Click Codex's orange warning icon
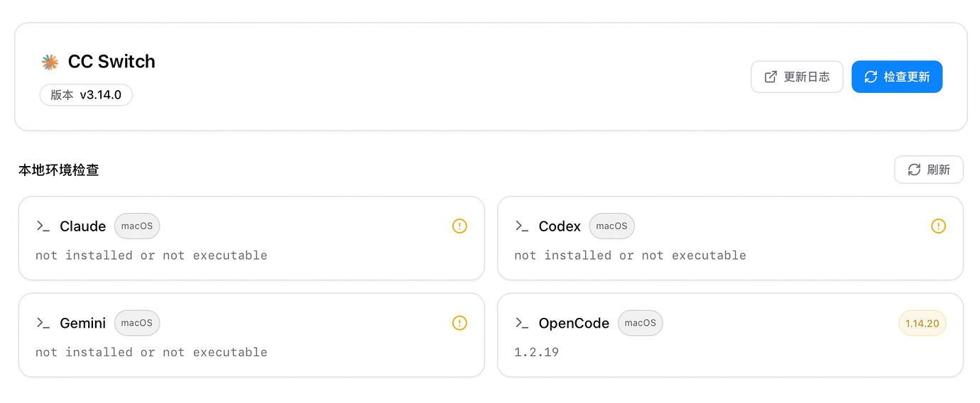 [x=938, y=226]
